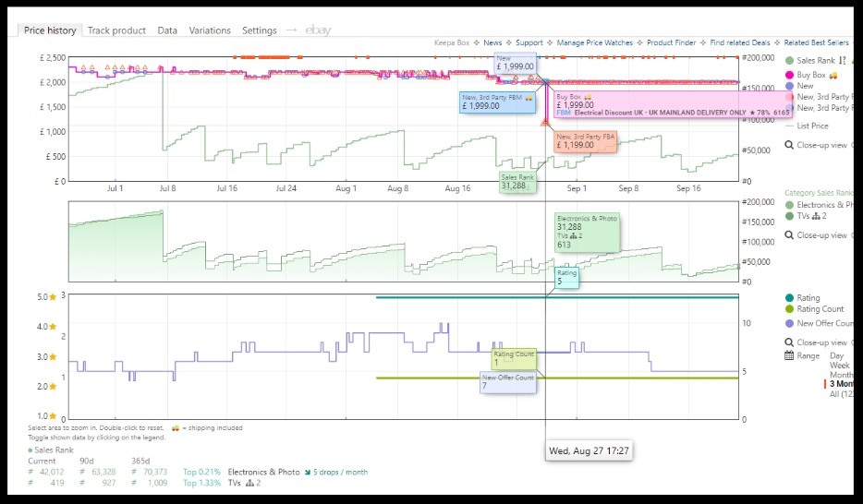Click the Range calendar icon
The image size is (863, 504).
pos(789,355)
